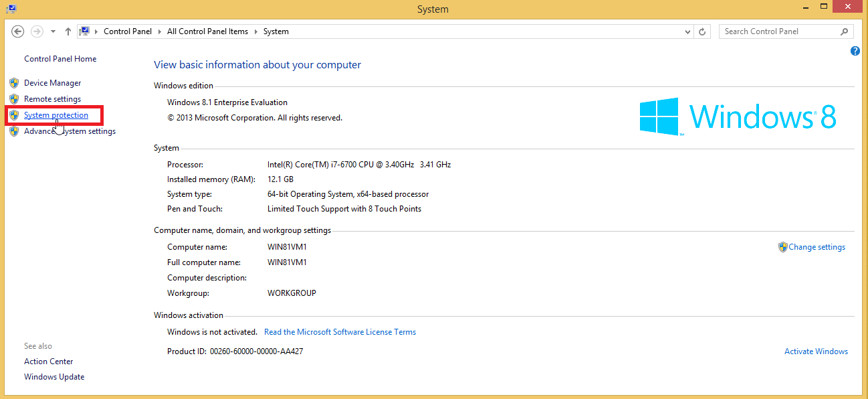Click the computer icon in the address bar
Image resolution: width=868 pixels, height=399 pixels.
[x=85, y=31]
